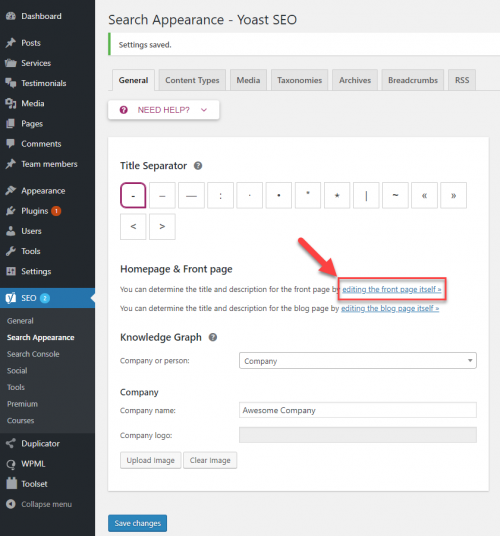Switch to the Content Types tab

pyautogui.click(x=192, y=80)
